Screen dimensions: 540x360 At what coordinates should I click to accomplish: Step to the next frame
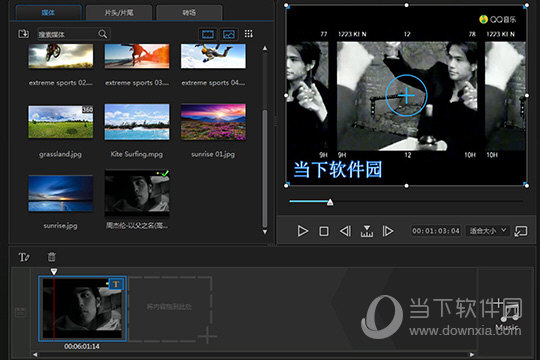tap(388, 231)
